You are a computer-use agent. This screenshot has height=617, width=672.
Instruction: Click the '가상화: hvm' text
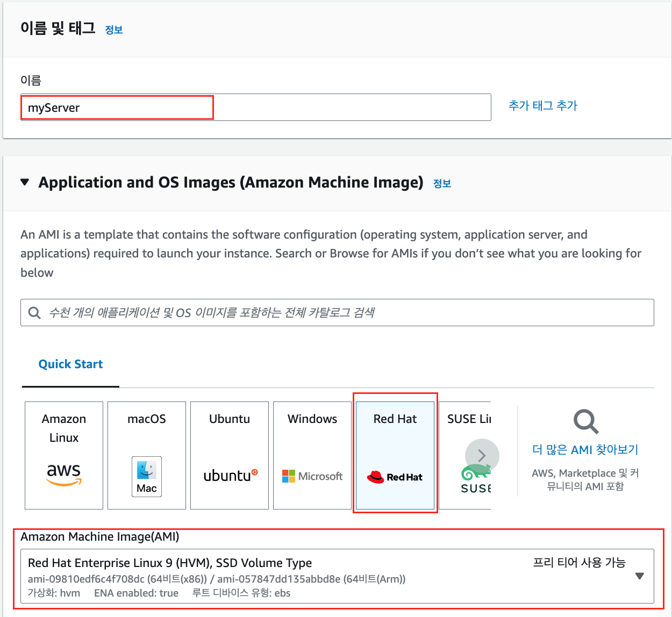coord(54,593)
